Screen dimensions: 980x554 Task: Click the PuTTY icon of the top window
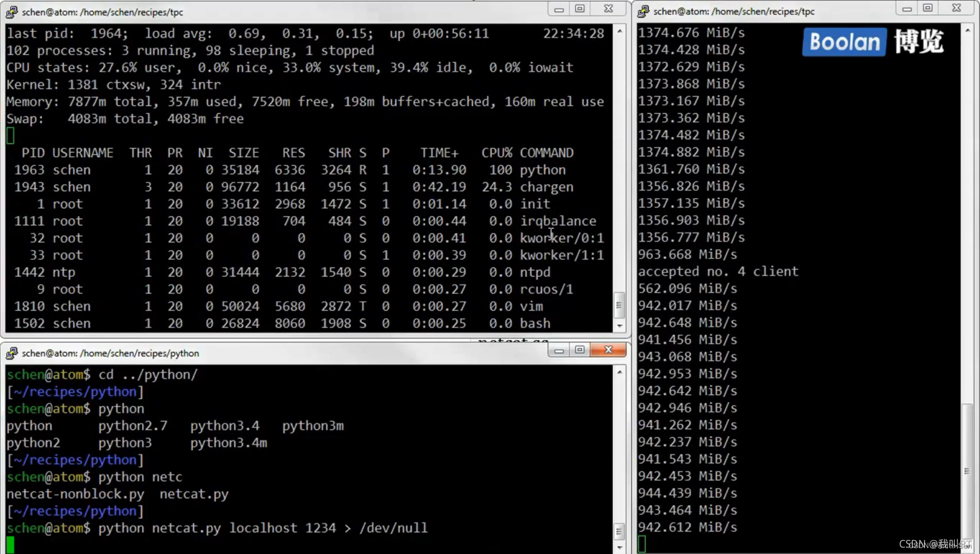coord(12,12)
